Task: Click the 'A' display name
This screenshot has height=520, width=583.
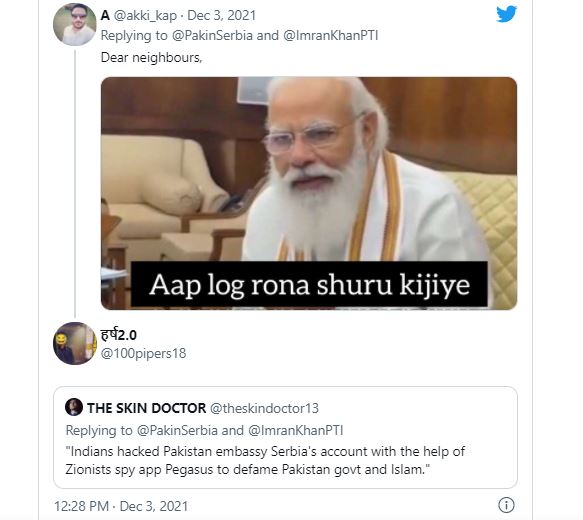Action: pos(105,16)
